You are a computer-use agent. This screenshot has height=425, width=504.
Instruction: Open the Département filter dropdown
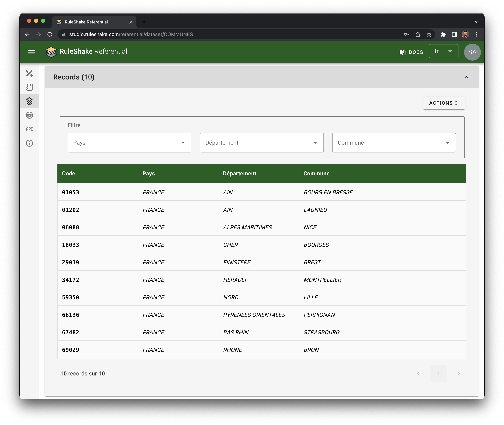pos(261,143)
